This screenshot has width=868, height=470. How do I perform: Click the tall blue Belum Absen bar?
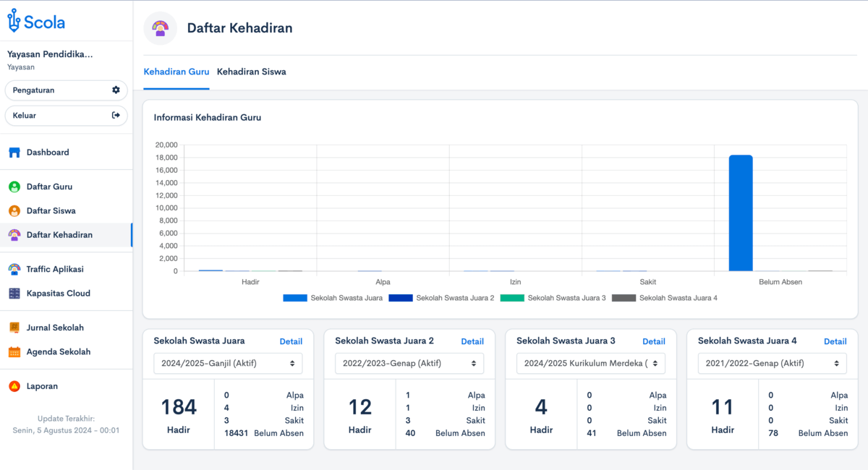coord(741,213)
